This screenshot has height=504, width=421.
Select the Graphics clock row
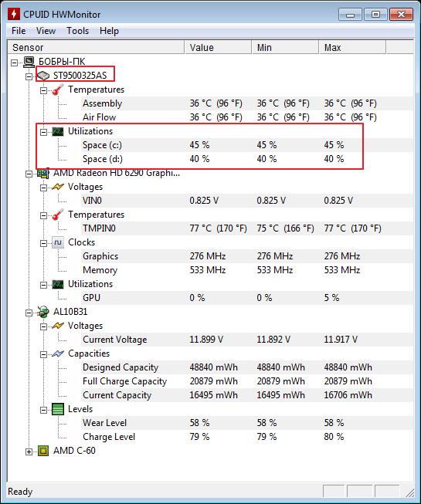tap(247, 256)
